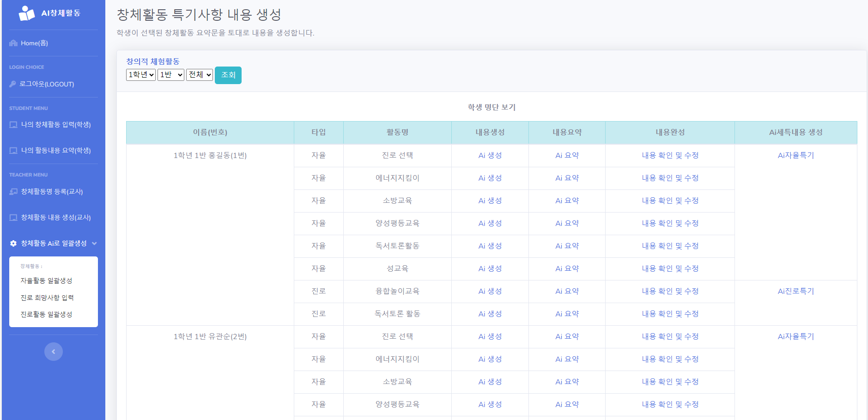This screenshot has height=420, width=868.
Task: Click Ai 생성 for 홍길동 융합놀이교육
Action: tap(490, 292)
